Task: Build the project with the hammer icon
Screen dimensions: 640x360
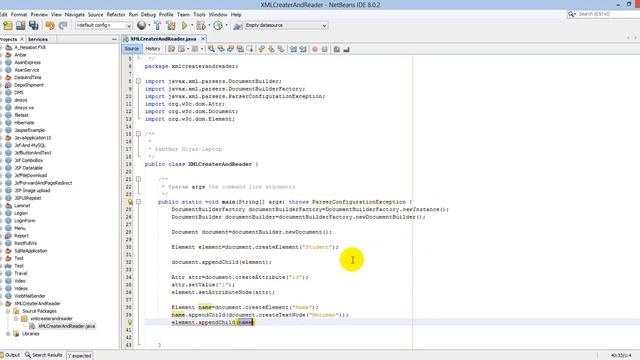Action: point(158,25)
